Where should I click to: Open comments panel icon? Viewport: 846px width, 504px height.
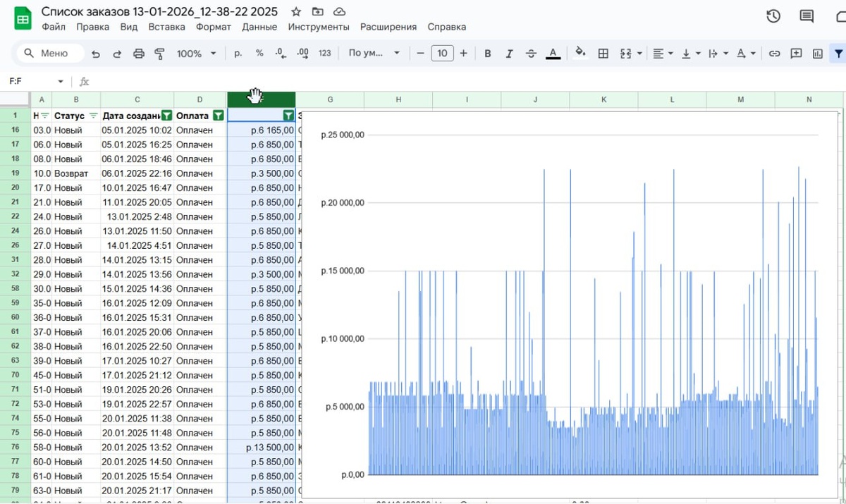(x=807, y=16)
